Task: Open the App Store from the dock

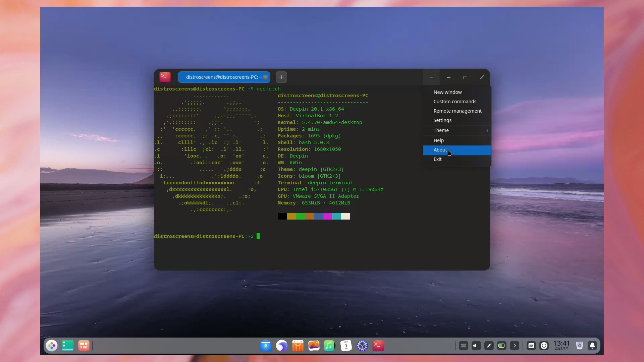Action: click(x=298, y=346)
